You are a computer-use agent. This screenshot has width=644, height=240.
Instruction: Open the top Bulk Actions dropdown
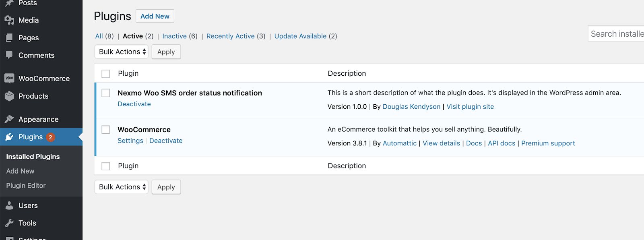122,52
